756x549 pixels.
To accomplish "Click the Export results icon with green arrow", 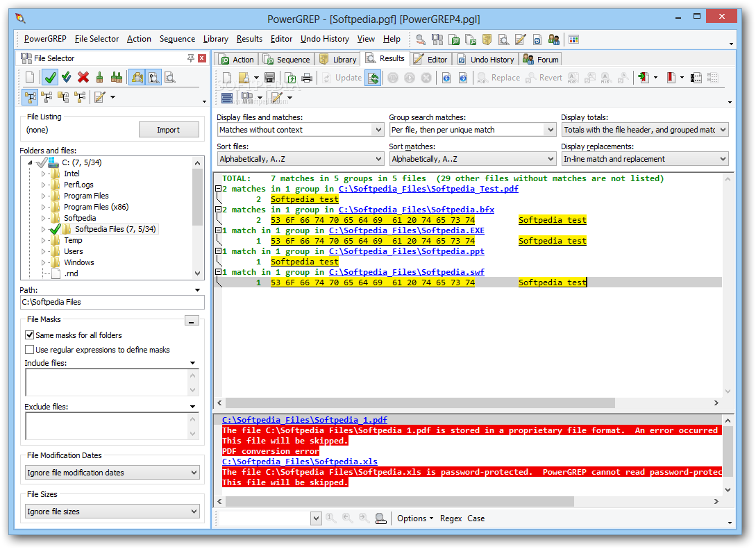I will coord(290,78).
